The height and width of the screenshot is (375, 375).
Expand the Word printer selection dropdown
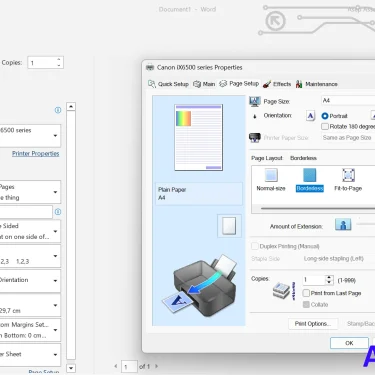[30, 136]
